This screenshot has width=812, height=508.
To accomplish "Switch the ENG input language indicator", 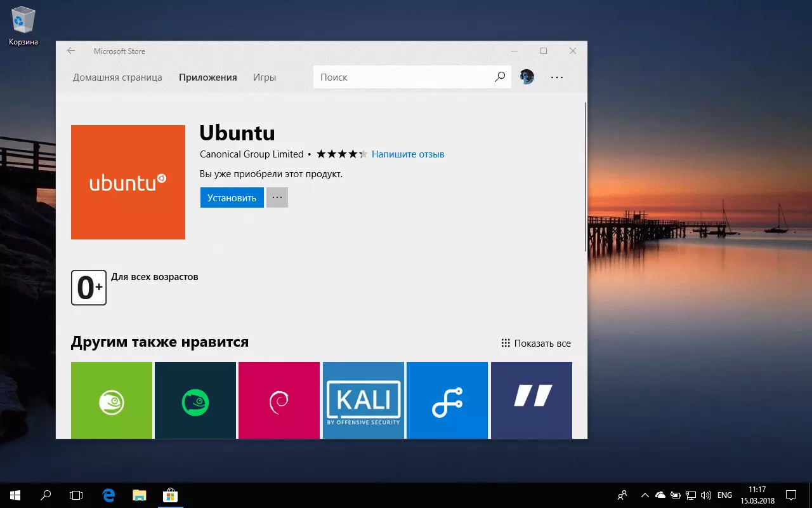I will [724, 495].
